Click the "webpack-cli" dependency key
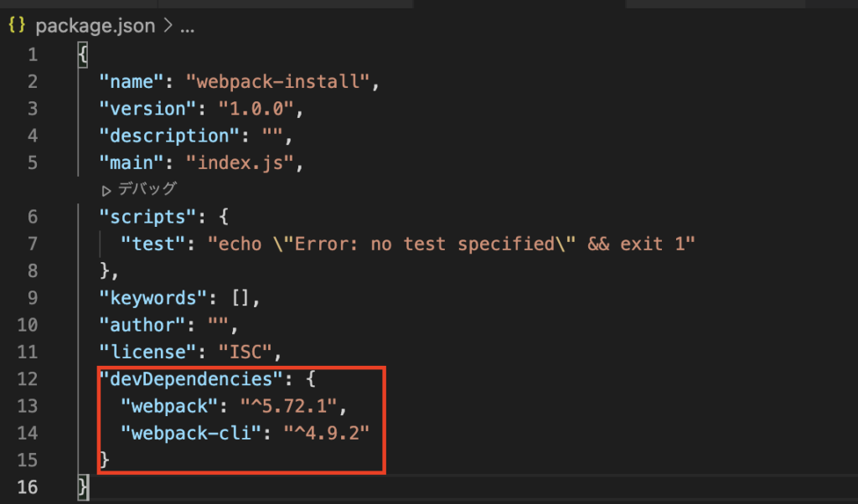The image size is (858, 504). pos(191,434)
